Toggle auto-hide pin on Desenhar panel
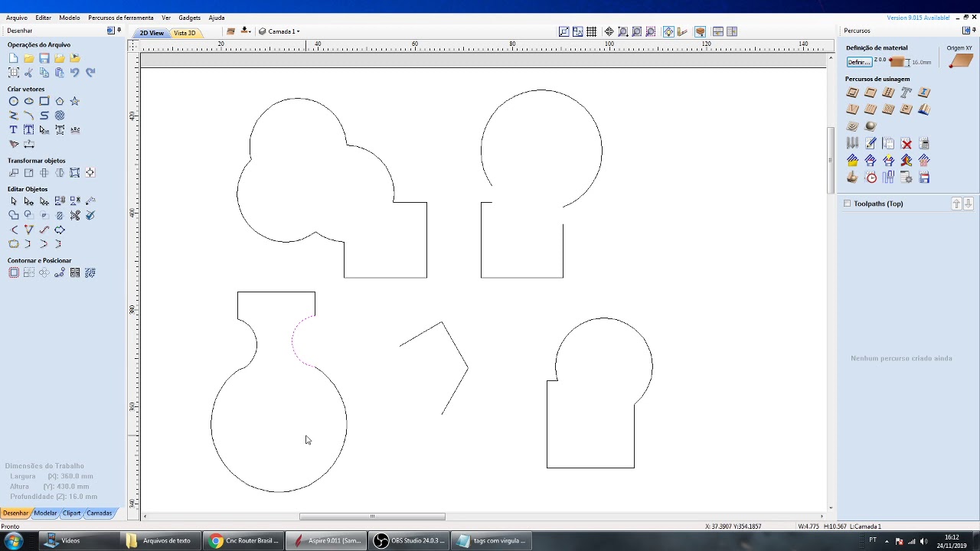Screen dimensions: 980x551 (x=119, y=31)
